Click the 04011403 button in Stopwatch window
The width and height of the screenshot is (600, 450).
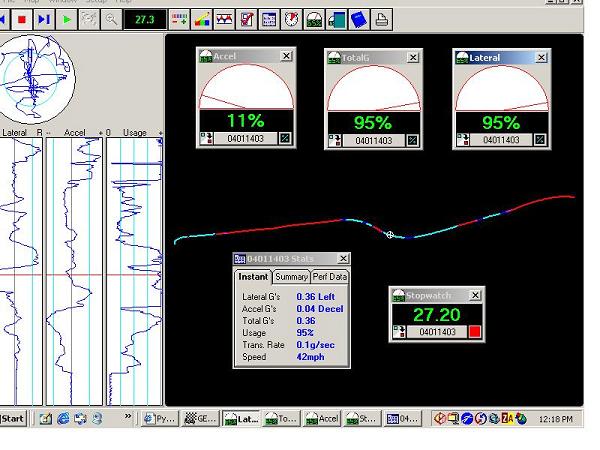coord(439,331)
